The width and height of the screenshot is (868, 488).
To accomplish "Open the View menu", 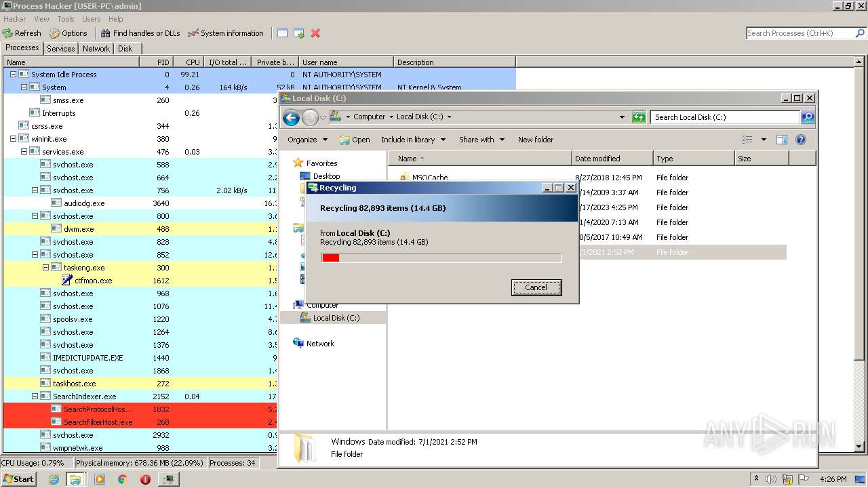I will [x=41, y=19].
